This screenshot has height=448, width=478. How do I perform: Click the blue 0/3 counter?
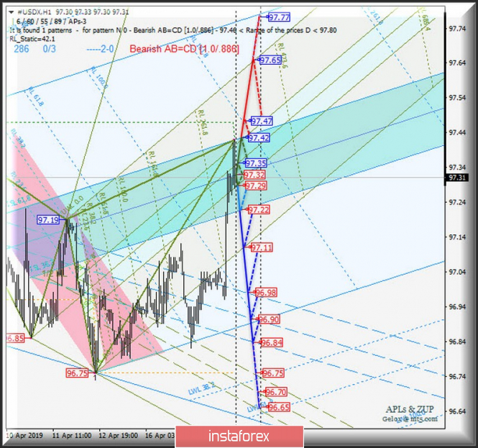click(x=50, y=49)
